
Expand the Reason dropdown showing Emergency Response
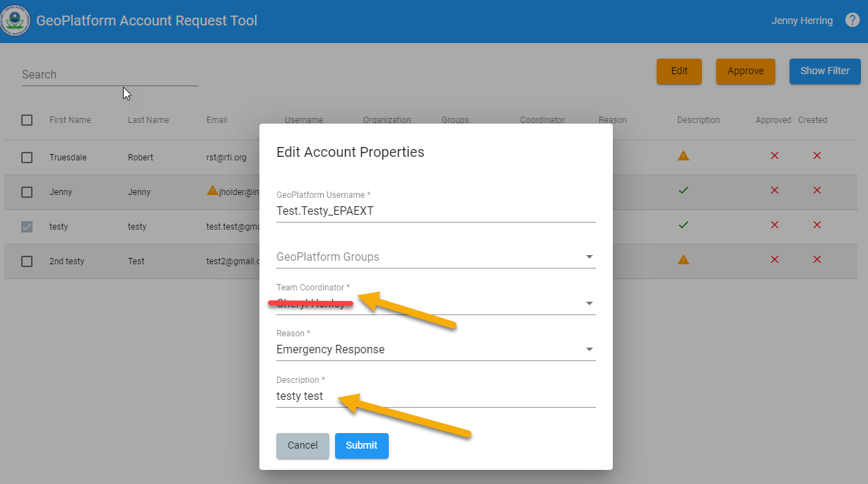coord(589,348)
